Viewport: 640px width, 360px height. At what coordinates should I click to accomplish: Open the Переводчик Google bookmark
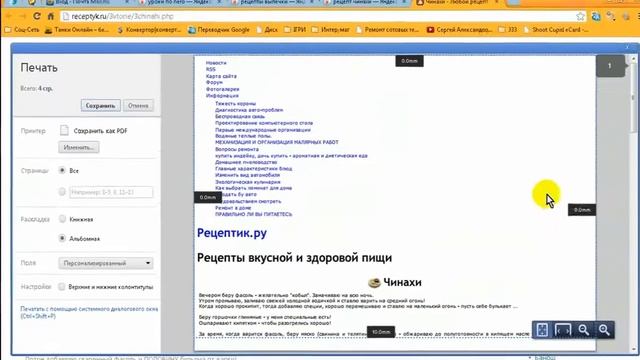(x=219, y=30)
